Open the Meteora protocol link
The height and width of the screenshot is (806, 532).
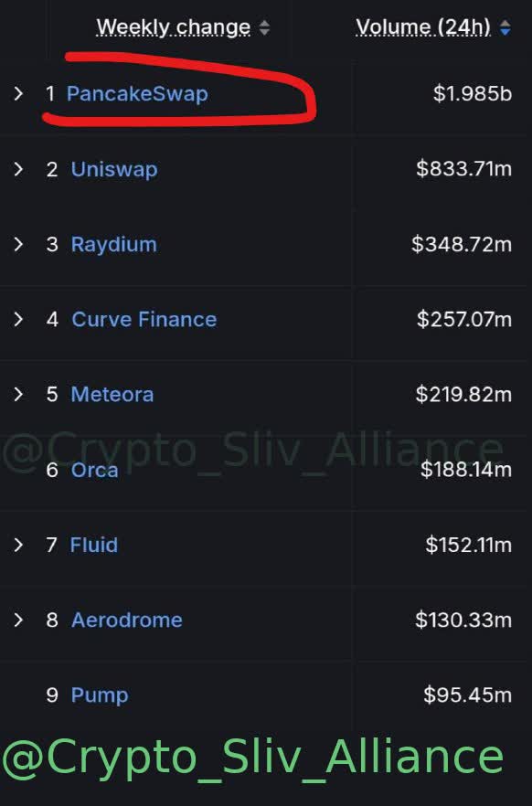pyautogui.click(x=112, y=394)
